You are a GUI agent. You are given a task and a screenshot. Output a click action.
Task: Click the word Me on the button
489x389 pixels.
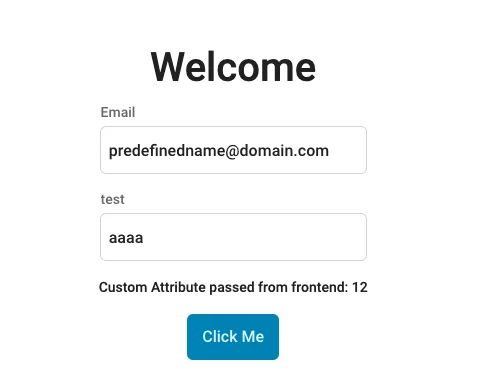253,337
